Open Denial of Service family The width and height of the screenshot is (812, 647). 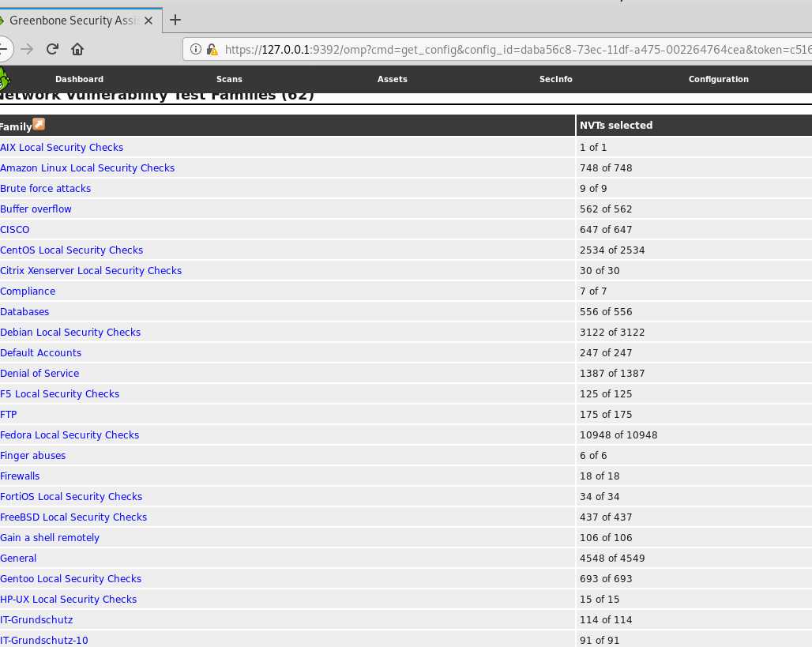point(39,374)
